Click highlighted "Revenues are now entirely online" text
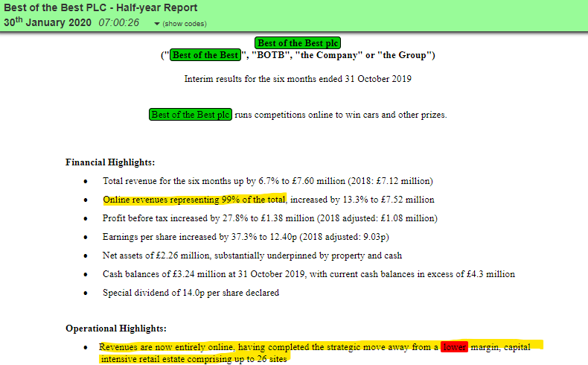 [x=167, y=347]
